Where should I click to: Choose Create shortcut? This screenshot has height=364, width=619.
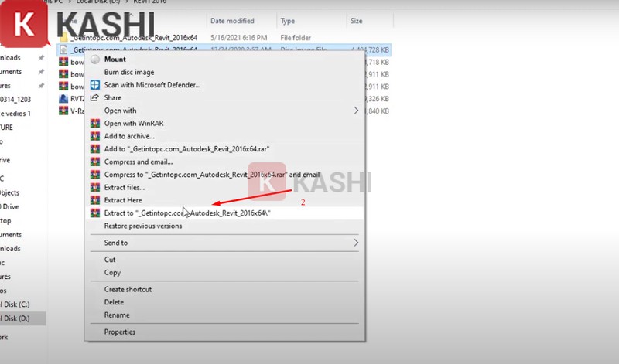point(128,289)
